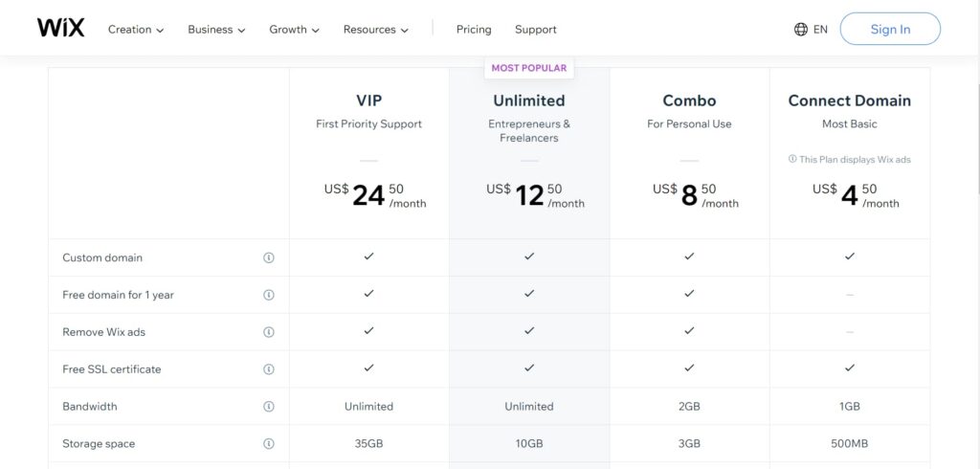Open the Resources dropdown menu
Viewport: 980px width, 469px height.
375,30
